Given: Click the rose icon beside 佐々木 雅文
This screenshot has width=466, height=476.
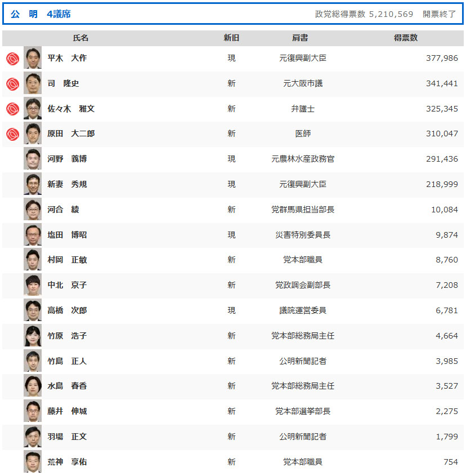Looking at the screenshot, I should point(13,109).
